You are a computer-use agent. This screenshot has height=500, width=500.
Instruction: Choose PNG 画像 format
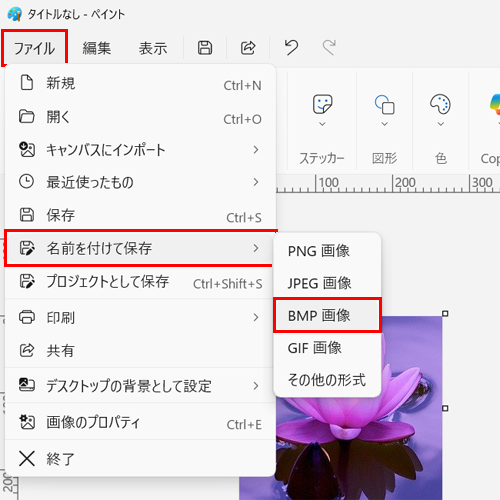tap(327, 251)
